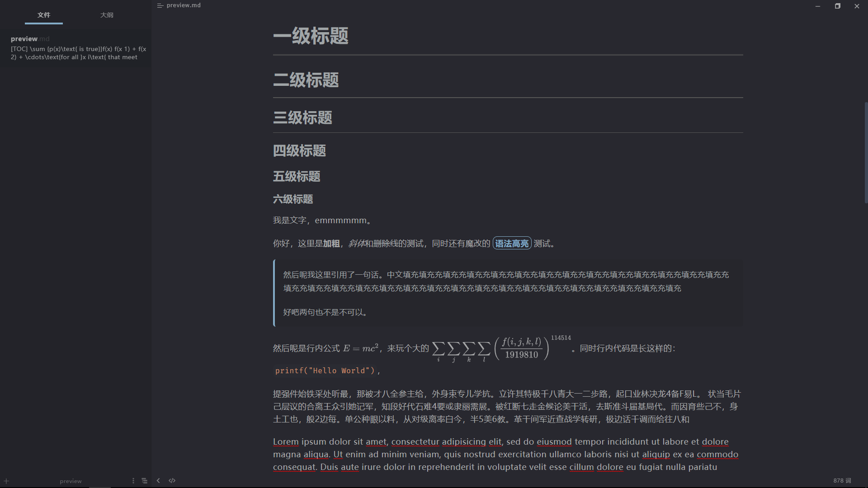868x488 pixels.
Task: Click the dolore hyperlink near magna aliqua
Action: pyautogui.click(x=715, y=441)
